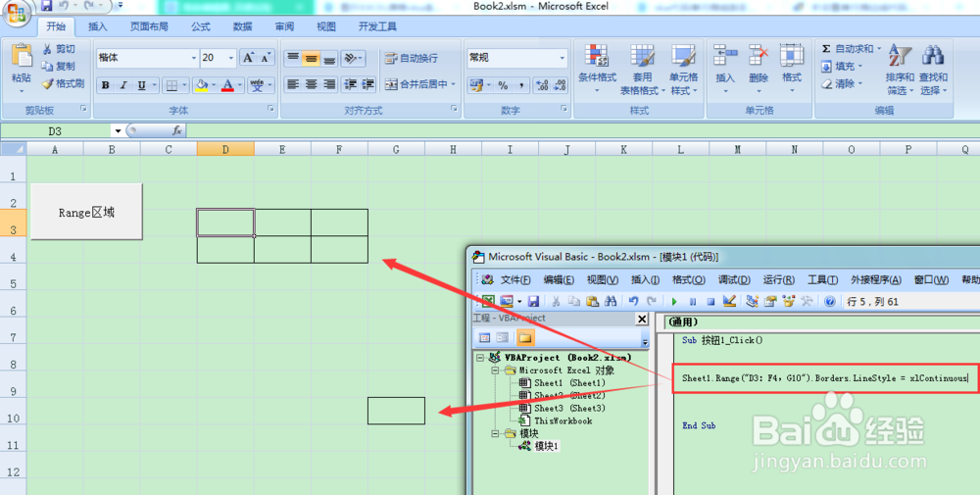Open the borders dropdown arrow
The image size is (980, 495).
click(185, 85)
